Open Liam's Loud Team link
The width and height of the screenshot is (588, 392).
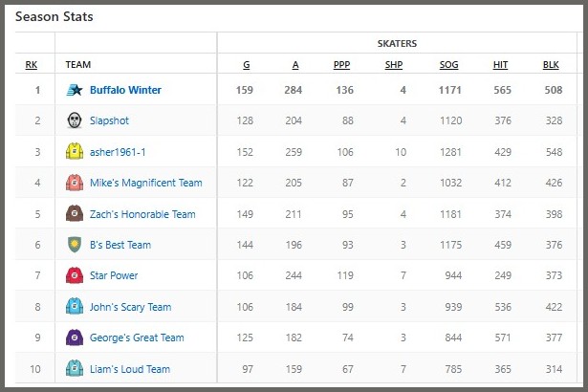coord(130,369)
